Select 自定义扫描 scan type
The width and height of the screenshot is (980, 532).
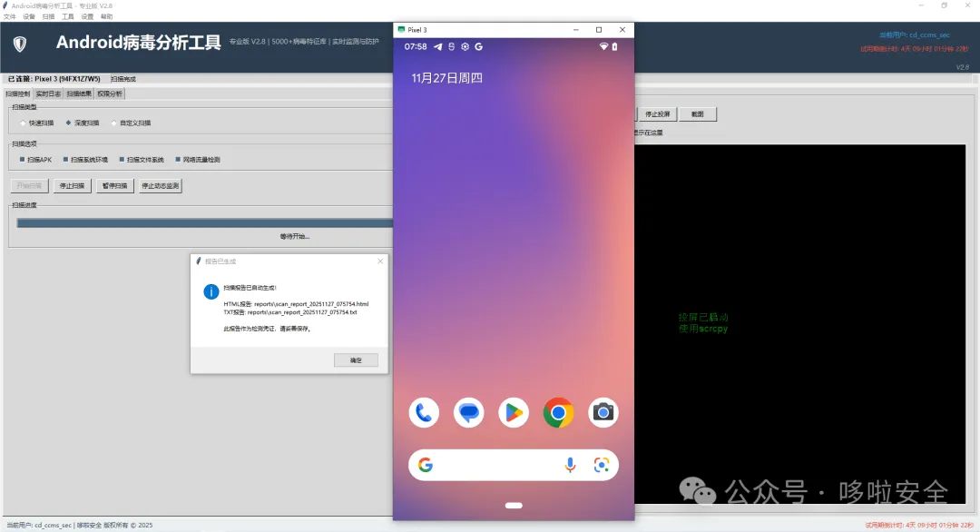[131, 123]
